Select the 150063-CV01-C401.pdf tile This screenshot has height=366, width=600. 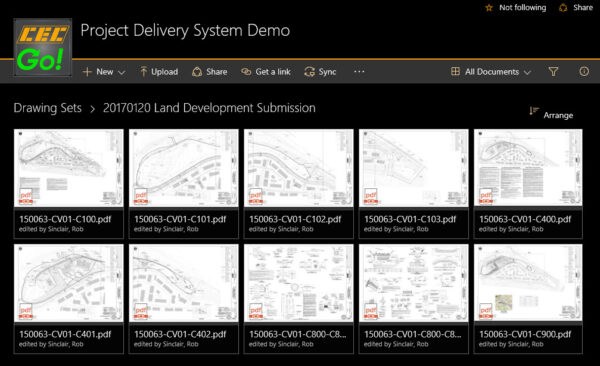(69, 299)
